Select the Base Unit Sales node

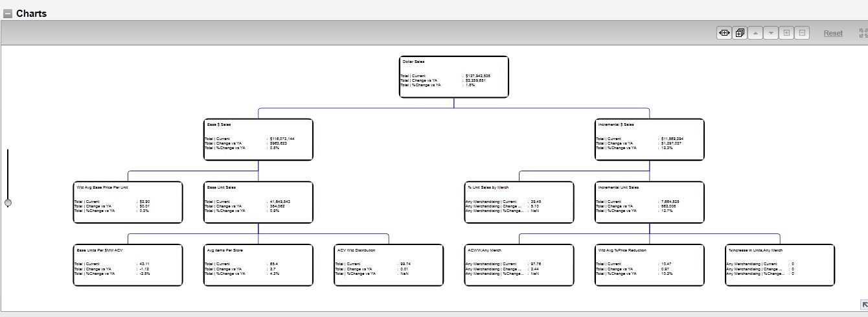click(258, 202)
